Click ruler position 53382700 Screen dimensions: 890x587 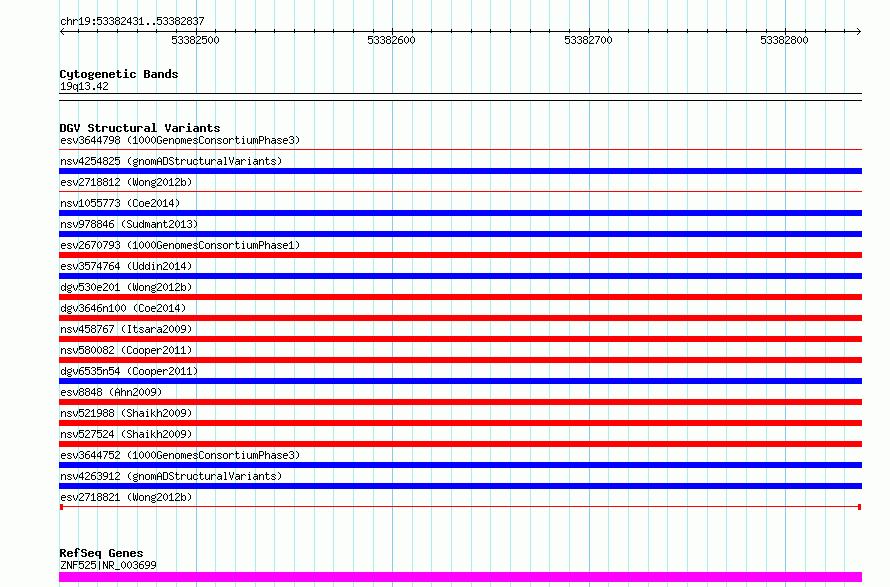(589, 40)
